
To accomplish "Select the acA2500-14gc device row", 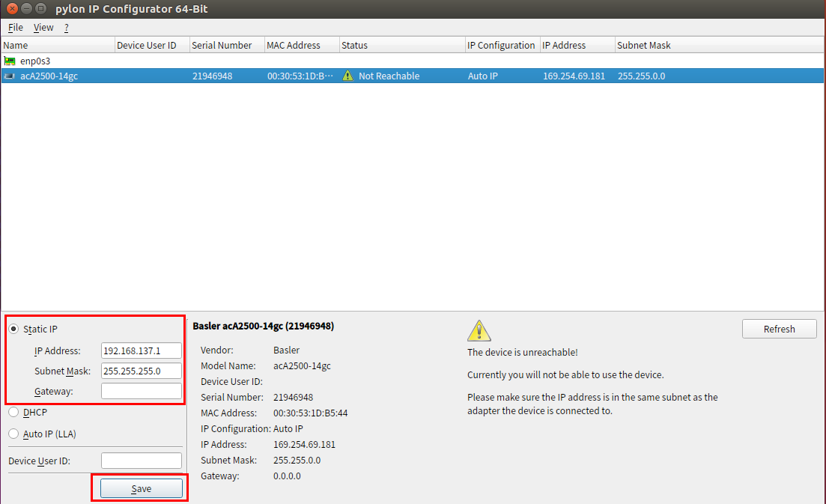I will tap(412, 76).
